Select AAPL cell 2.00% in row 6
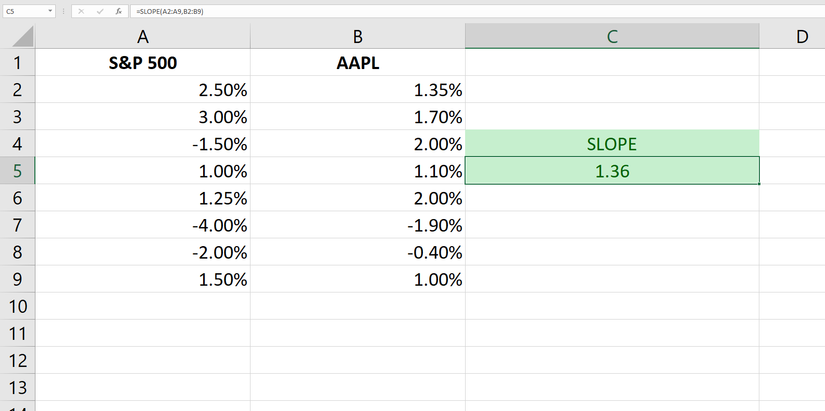This screenshot has width=825, height=411. (x=358, y=198)
